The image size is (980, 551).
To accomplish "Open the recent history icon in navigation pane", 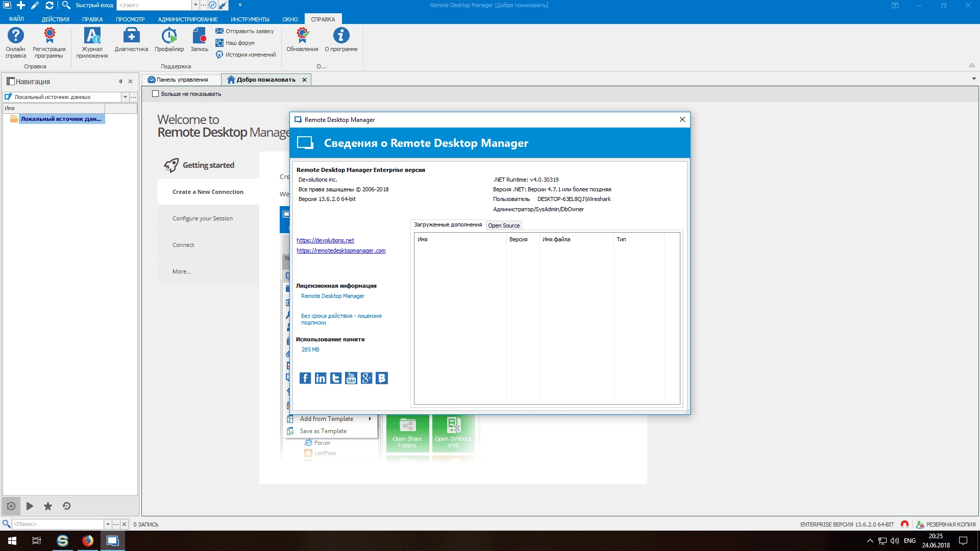I will pos(66,506).
